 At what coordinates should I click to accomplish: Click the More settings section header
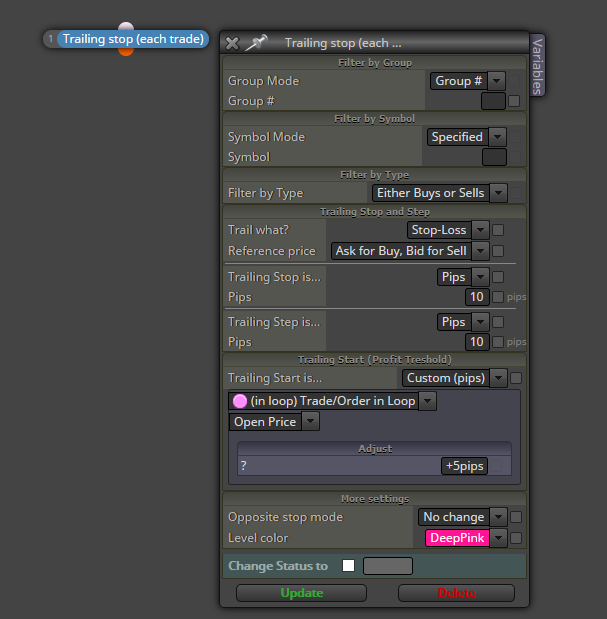click(375, 499)
